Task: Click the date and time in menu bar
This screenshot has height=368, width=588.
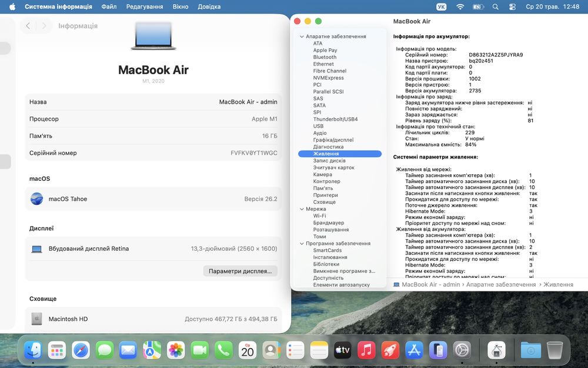Action: point(552,6)
